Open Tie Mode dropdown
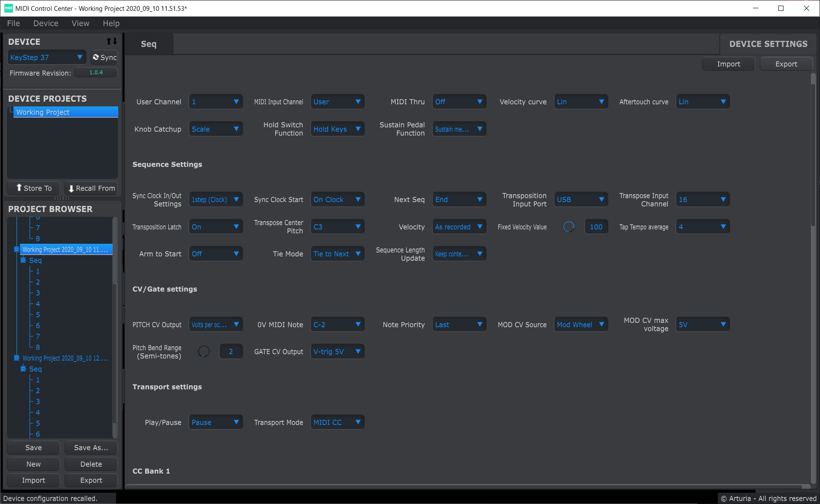 (337, 254)
